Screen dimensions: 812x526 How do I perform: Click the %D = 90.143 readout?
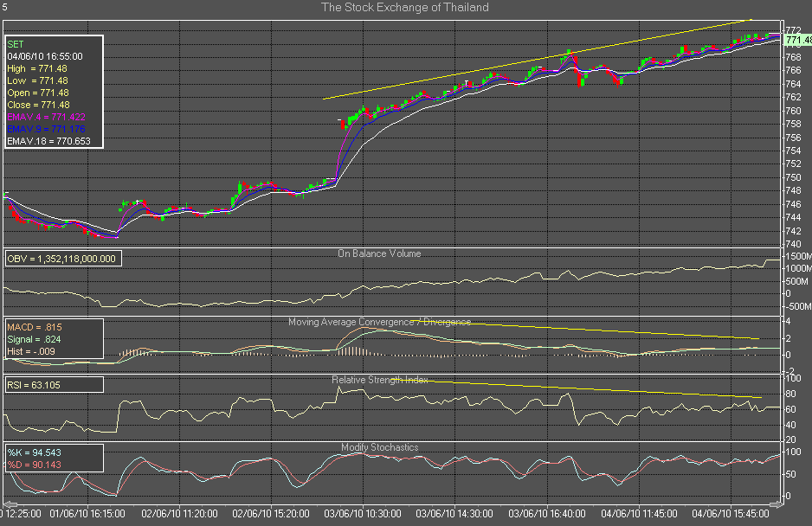pos(34,465)
